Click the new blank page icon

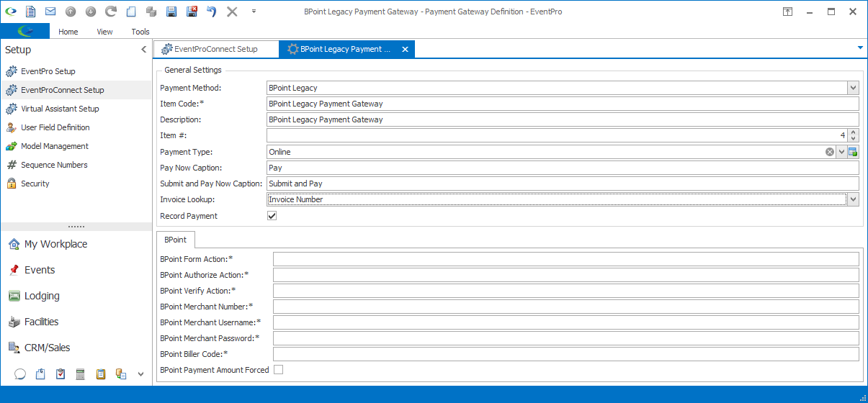(130, 12)
